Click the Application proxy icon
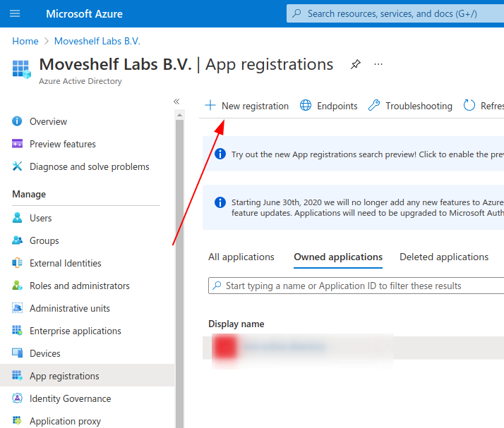 point(17,420)
